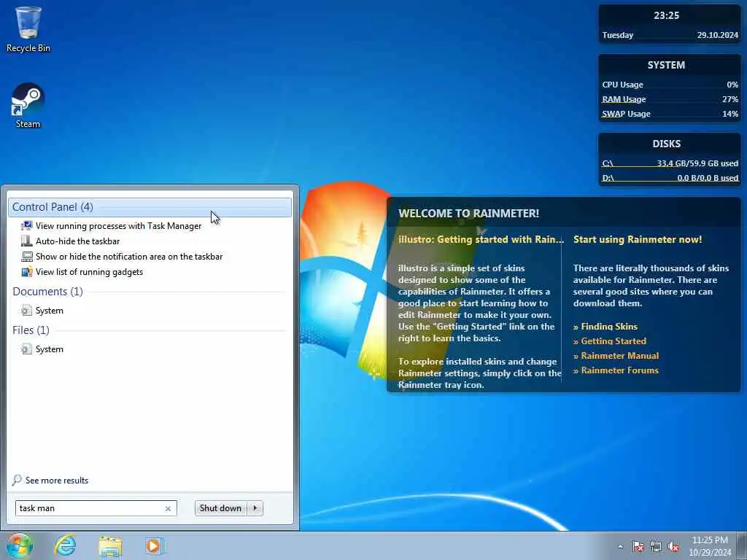
Task: Click running gadgets result icon
Action: pos(27,272)
